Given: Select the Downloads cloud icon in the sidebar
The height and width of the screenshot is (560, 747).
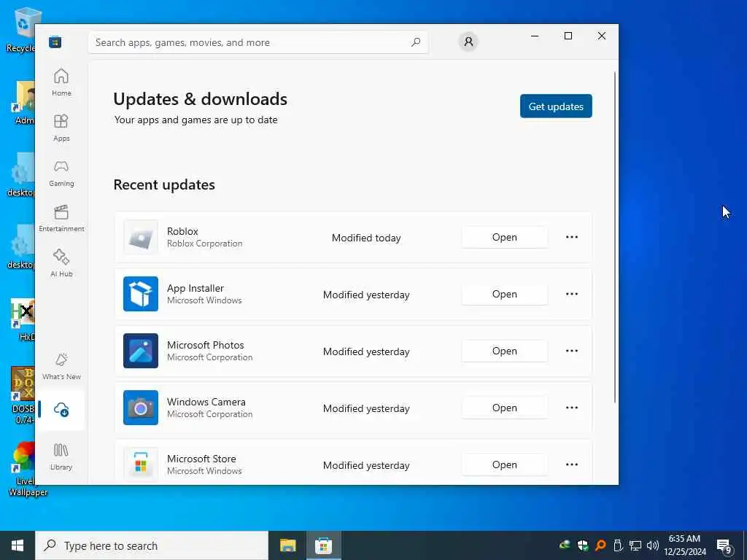Looking at the screenshot, I should click(61, 410).
